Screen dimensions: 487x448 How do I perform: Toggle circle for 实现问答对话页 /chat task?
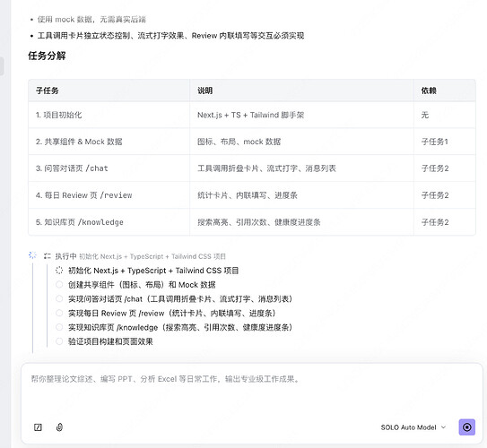pos(59,298)
